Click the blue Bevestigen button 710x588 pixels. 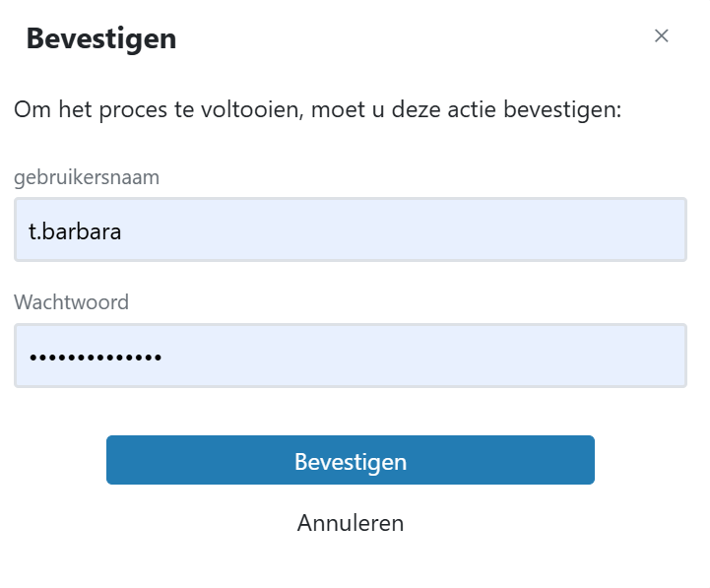(x=350, y=461)
